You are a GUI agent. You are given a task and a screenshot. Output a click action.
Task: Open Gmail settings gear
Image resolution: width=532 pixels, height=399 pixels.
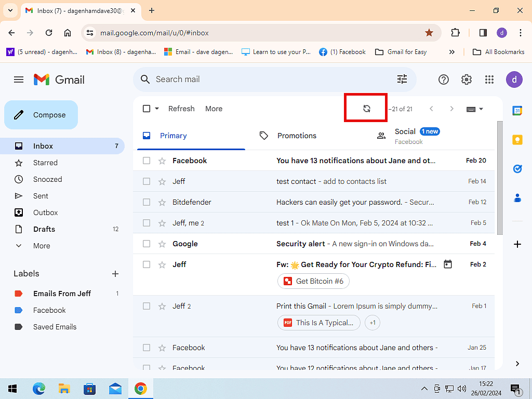466,79
